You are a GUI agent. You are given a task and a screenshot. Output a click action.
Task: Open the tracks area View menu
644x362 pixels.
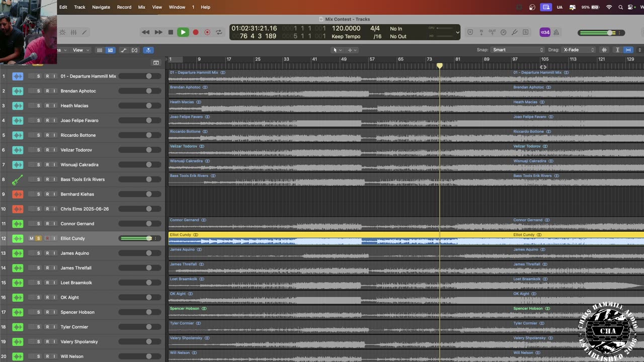80,50
